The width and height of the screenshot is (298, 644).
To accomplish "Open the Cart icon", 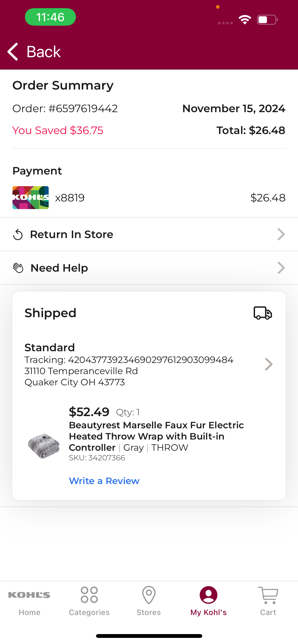I will tap(268, 595).
